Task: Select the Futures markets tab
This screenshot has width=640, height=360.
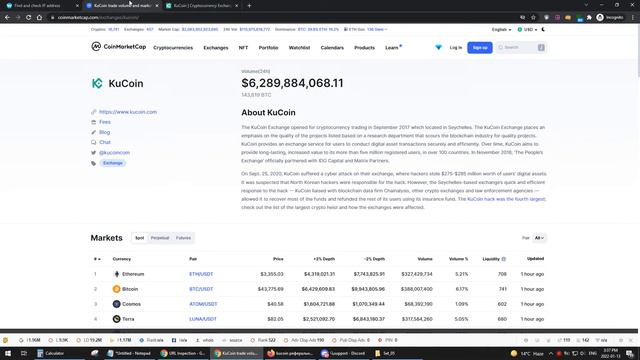Action: (x=183, y=238)
